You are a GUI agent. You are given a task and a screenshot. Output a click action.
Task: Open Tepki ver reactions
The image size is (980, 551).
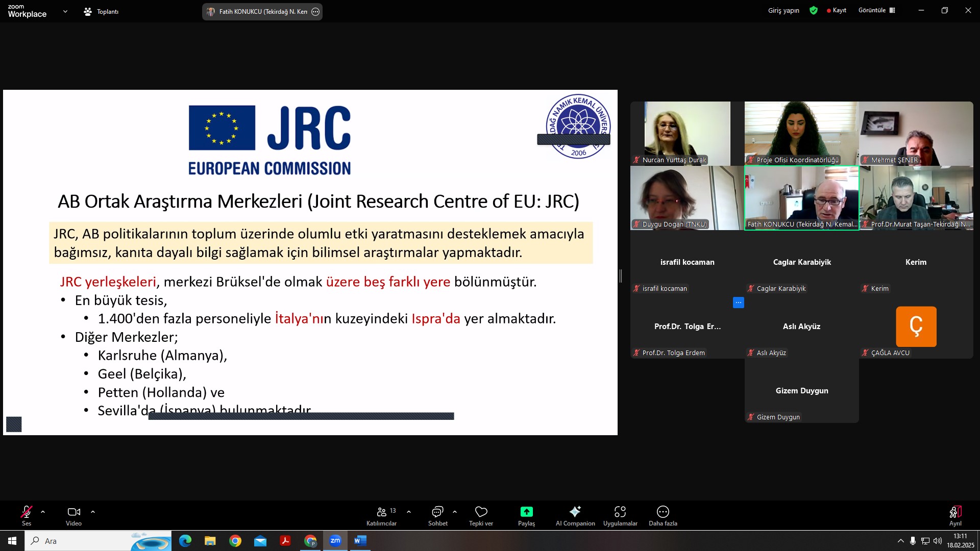click(481, 515)
